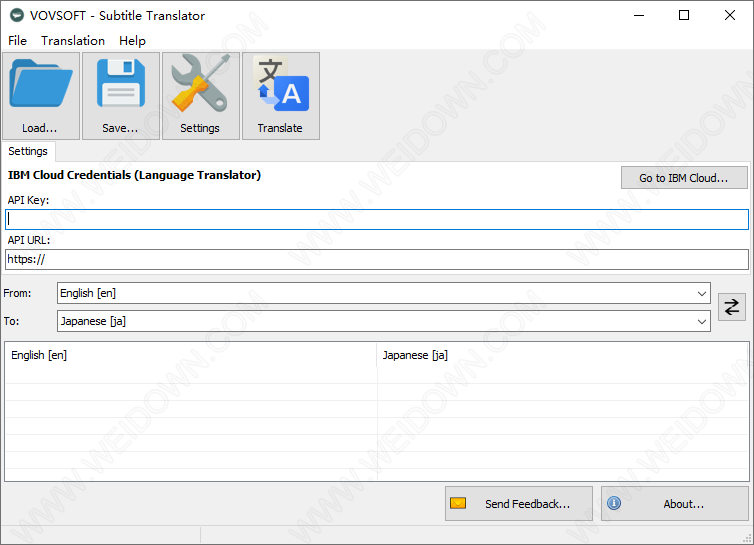Click the Japanese [ja] column header
The height and width of the screenshot is (545, 754).
tap(562, 355)
